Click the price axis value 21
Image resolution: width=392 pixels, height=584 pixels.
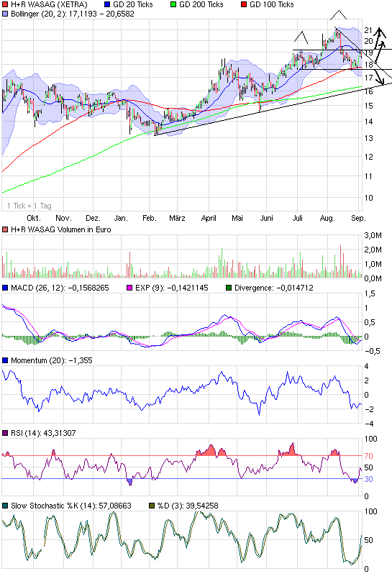coord(368,30)
